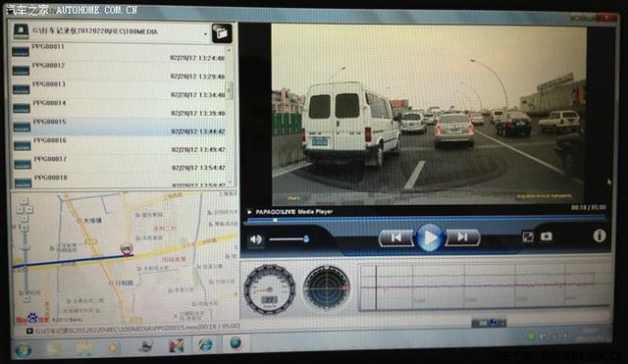Open the folder browse icon

click(222, 32)
